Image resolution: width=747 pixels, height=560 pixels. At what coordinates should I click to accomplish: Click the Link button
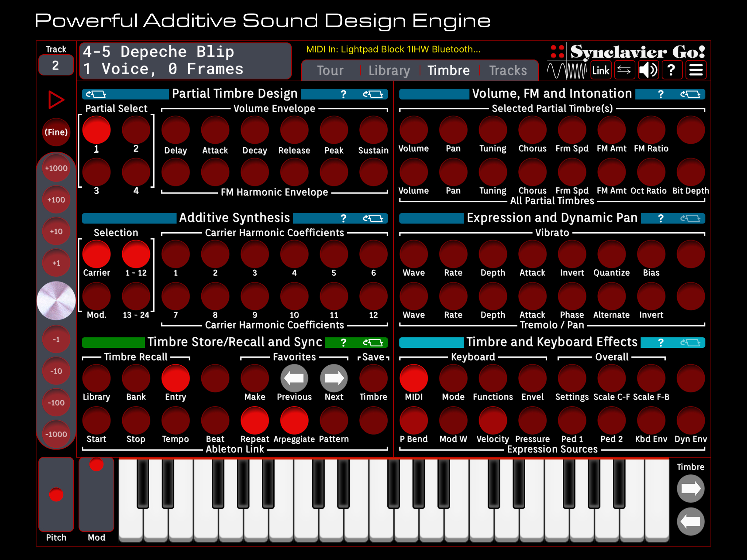pyautogui.click(x=600, y=70)
